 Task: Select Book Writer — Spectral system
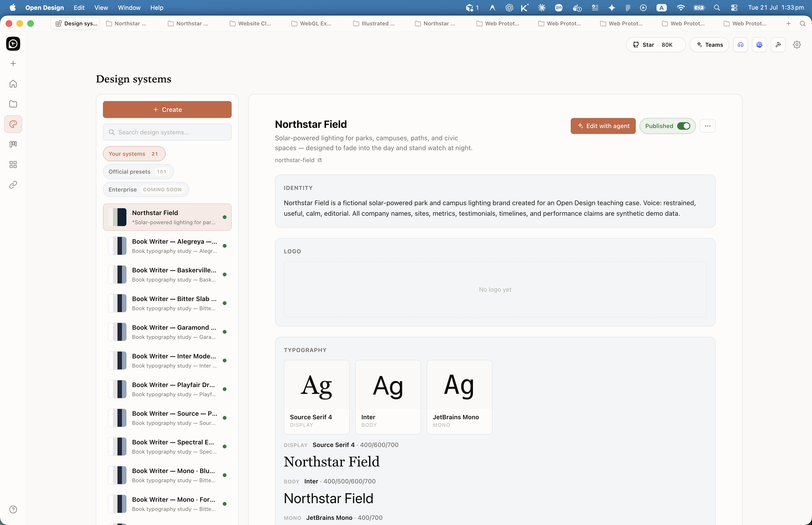pyautogui.click(x=167, y=446)
